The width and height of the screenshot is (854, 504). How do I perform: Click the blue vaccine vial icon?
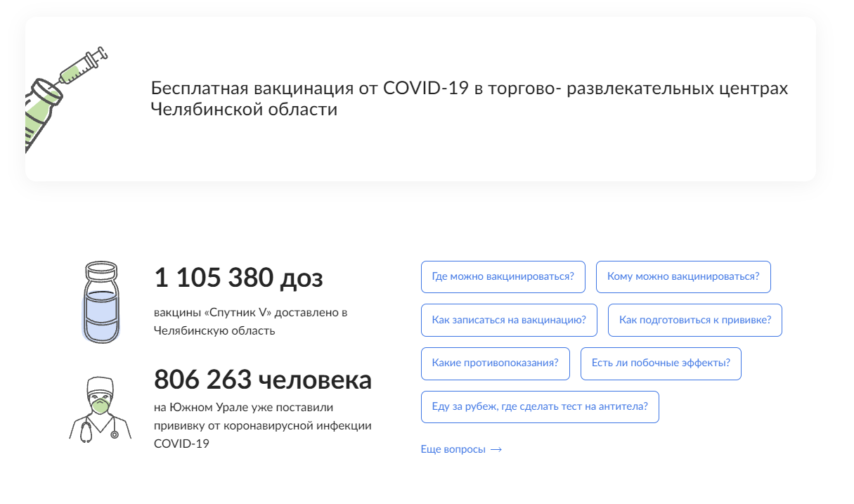[101, 302]
